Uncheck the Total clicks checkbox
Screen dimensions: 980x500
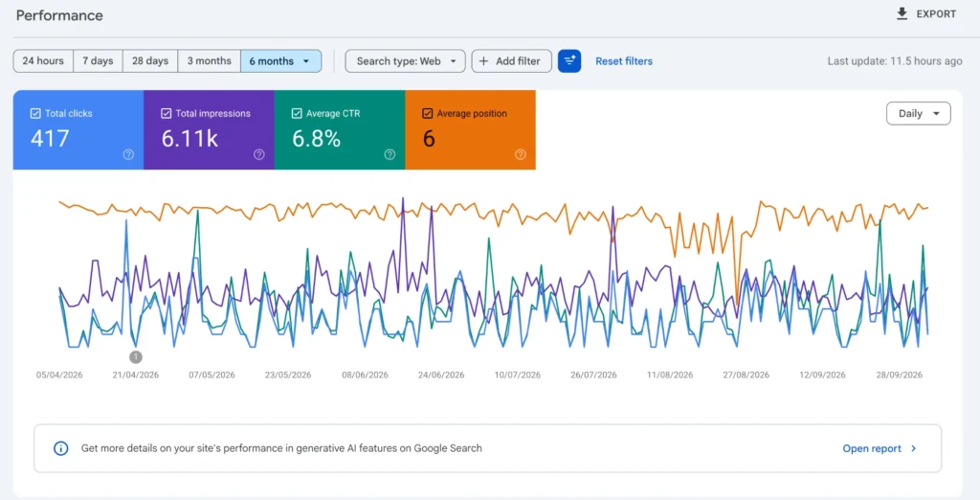pyautogui.click(x=35, y=113)
